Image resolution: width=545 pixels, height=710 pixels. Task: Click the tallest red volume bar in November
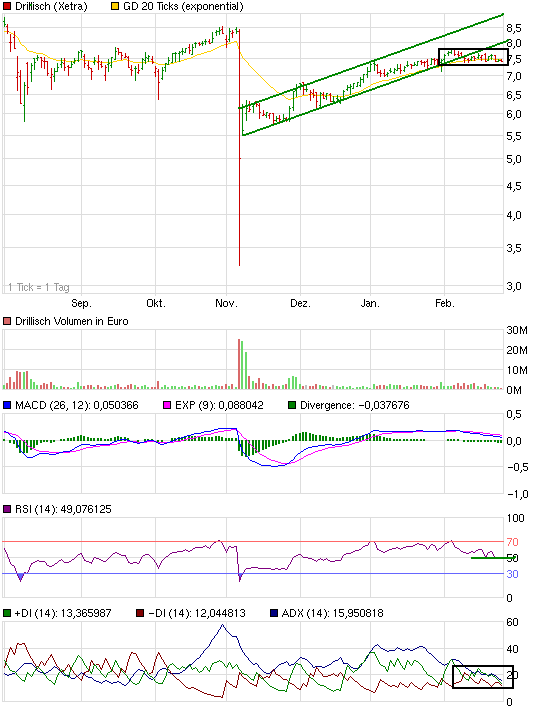[239, 364]
